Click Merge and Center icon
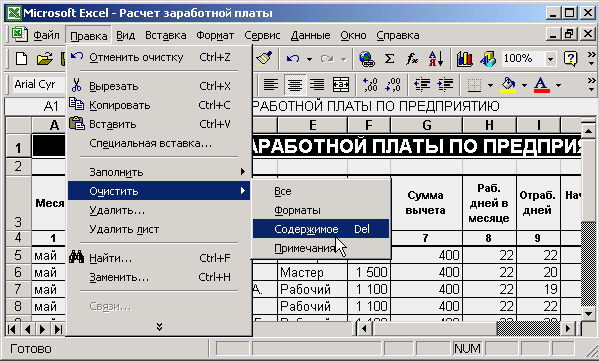This screenshot has height=361, width=599. (341, 84)
